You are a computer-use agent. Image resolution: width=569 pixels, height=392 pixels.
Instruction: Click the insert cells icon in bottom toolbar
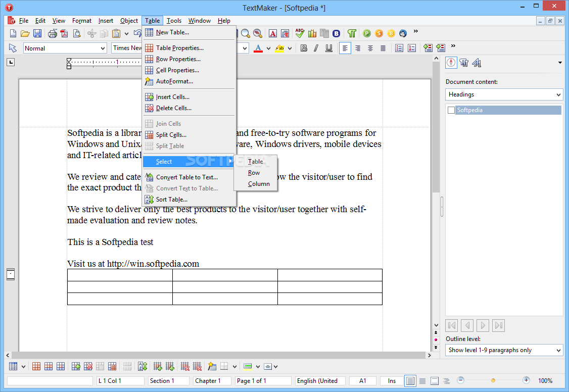pyautogui.click(x=76, y=367)
